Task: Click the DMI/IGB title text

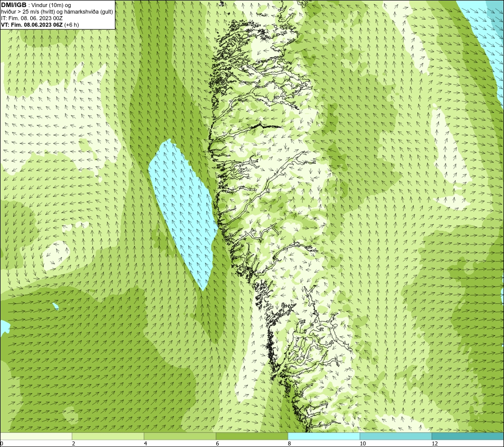Action: 14,5
